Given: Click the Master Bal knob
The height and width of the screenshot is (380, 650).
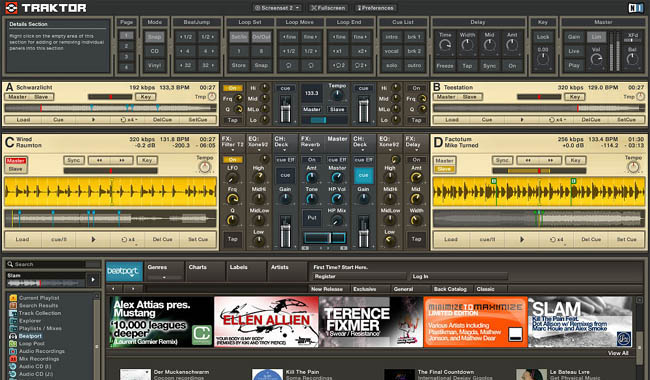Looking at the screenshot, I should point(632,59).
